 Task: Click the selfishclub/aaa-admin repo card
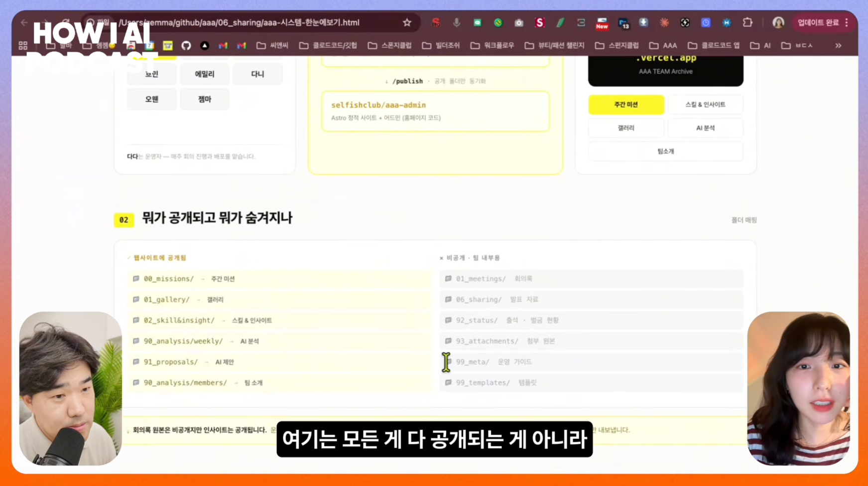pos(435,111)
